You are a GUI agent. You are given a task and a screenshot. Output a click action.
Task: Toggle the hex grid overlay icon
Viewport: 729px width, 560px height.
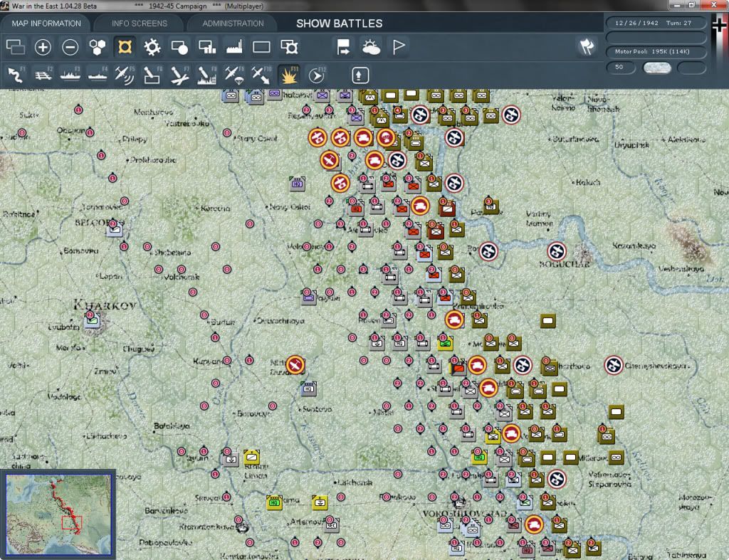[x=97, y=47]
